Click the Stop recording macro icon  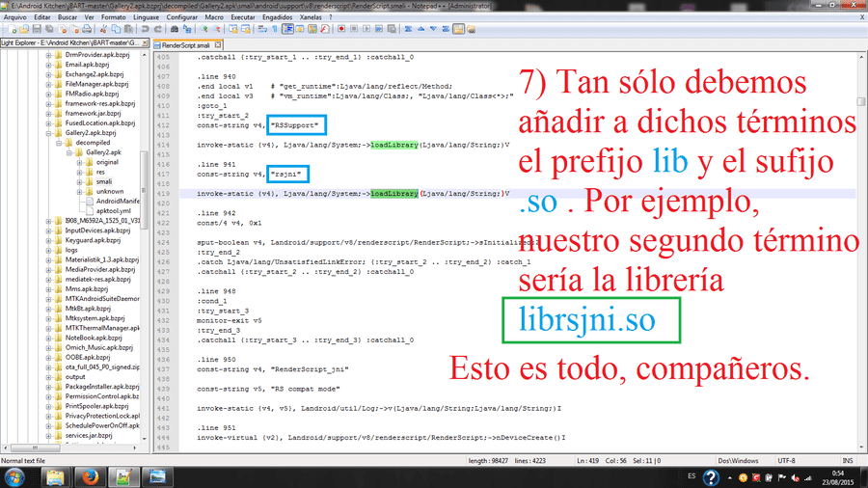pos(354,29)
